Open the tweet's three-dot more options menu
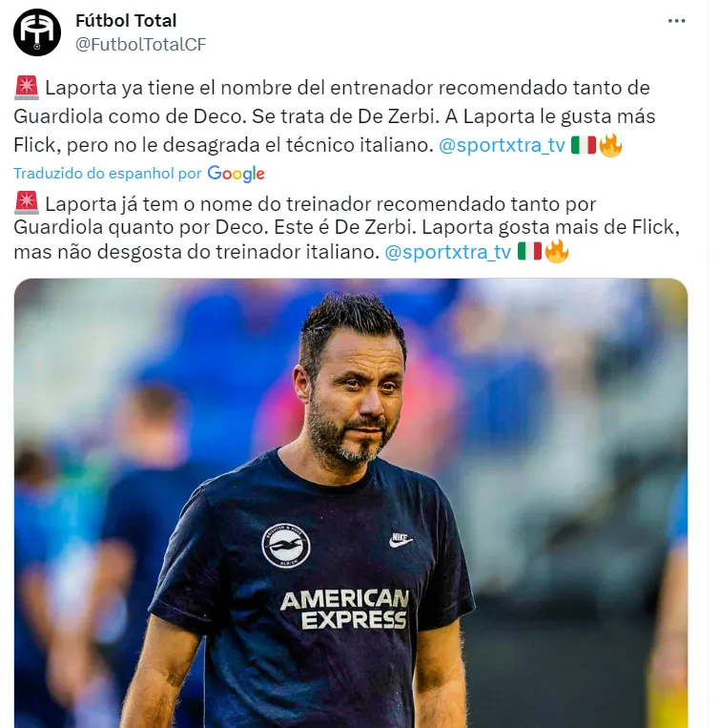The width and height of the screenshot is (720, 728). pyautogui.click(x=676, y=21)
